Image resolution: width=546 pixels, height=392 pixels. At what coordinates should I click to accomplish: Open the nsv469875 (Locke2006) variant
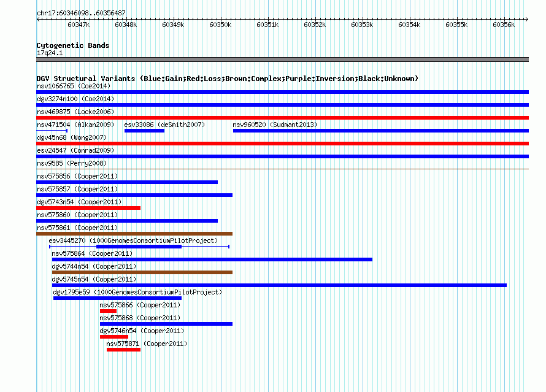75,112
